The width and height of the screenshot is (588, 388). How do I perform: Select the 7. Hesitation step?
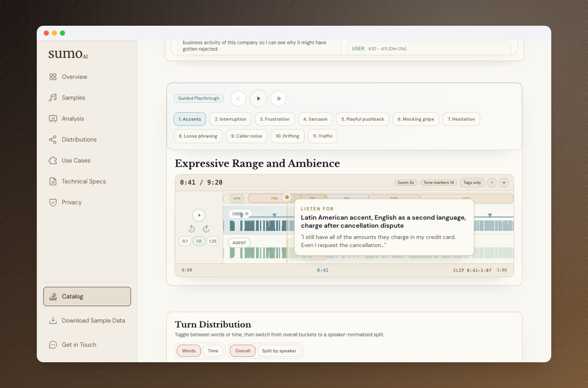pos(461,119)
